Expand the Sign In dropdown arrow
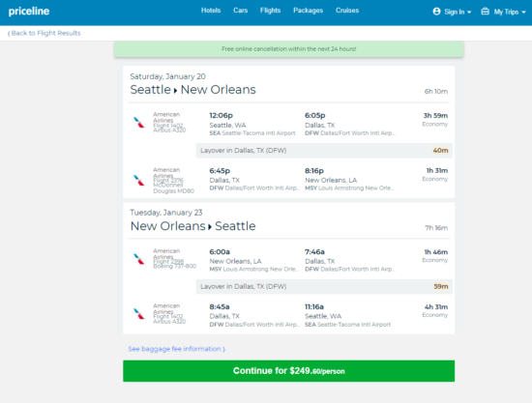 [x=469, y=13]
